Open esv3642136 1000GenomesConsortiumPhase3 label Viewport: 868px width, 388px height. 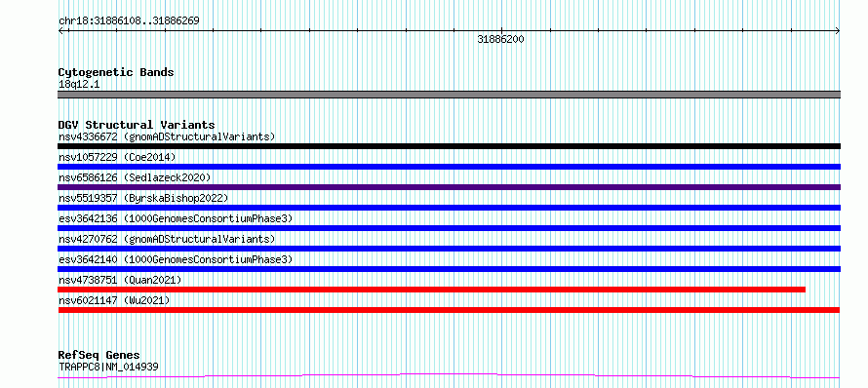click(x=176, y=218)
